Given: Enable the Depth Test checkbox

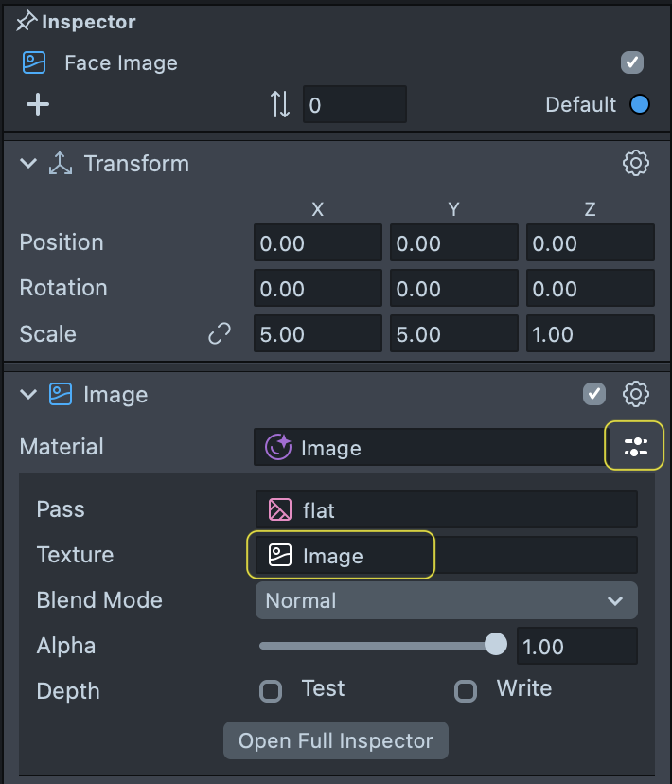Looking at the screenshot, I should click(272, 691).
